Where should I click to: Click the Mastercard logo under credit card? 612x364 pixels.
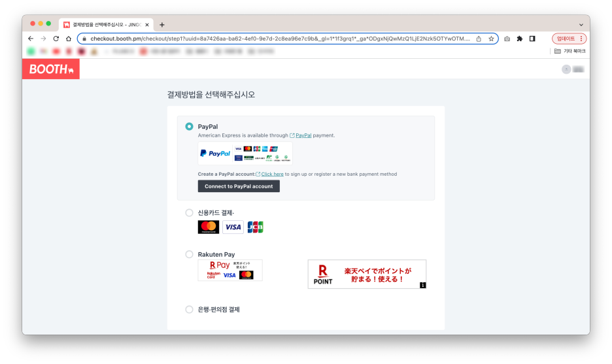(x=209, y=227)
